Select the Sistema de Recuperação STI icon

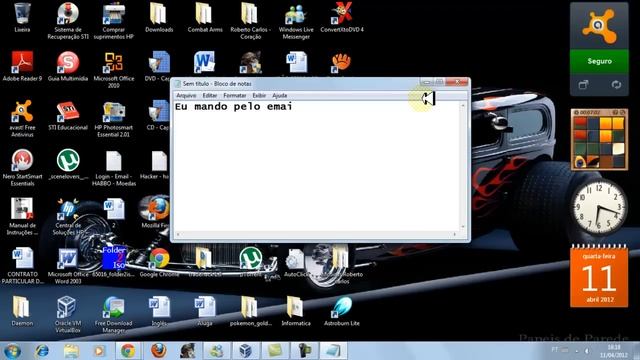pyautogui.click(x=68, y=20)
